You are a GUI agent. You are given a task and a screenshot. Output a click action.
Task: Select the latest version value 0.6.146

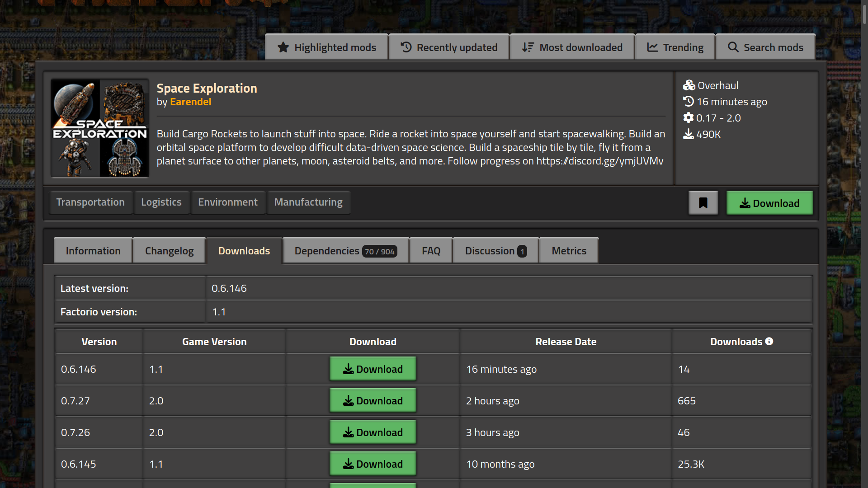(x=229, y=288)
